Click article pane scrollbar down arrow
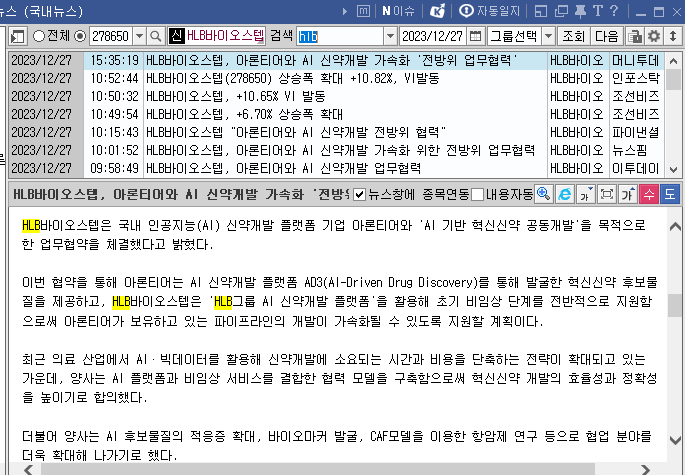 point(675,440)
